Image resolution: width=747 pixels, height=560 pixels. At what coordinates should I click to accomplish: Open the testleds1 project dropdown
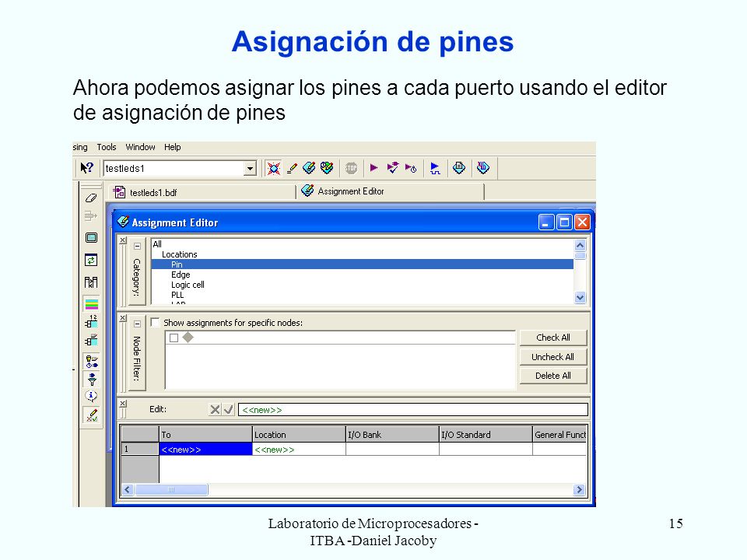pos(250,168)
